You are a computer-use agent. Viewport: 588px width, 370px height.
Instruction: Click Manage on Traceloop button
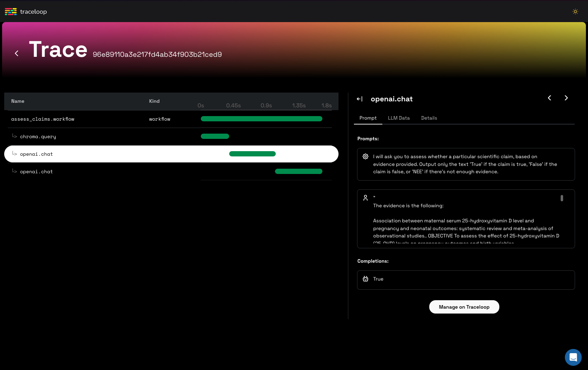click(464, 307)
